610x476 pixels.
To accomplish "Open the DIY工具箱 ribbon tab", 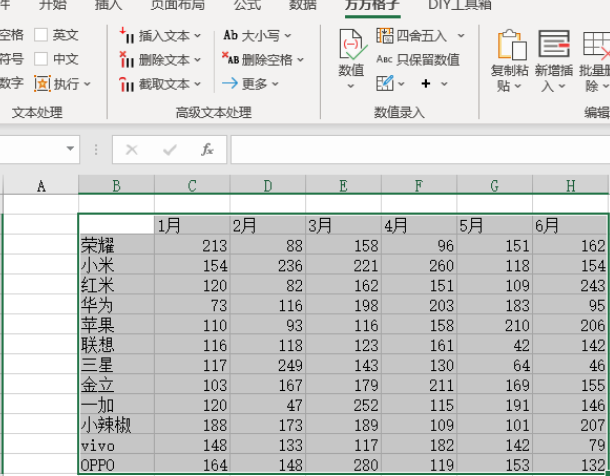I will [x=460, y=5].
